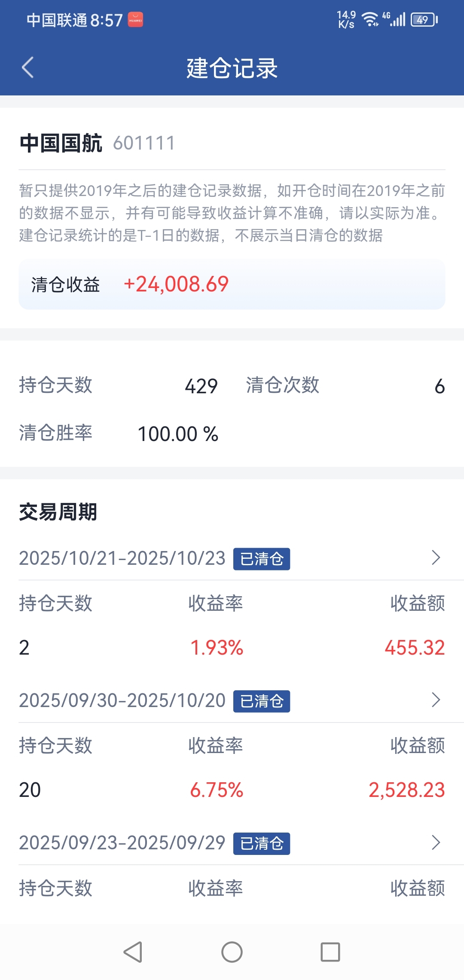Tap the 清仓收益 +24,008.69 summary card
The width and height of the screenshot is (464, 980).
click(x=232, y=284)
